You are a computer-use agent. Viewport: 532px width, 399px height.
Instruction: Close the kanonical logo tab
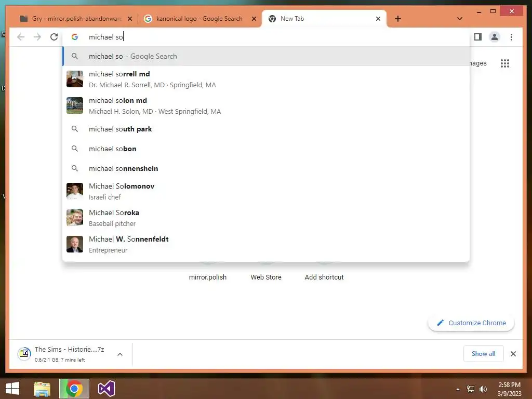pos(254,19)
